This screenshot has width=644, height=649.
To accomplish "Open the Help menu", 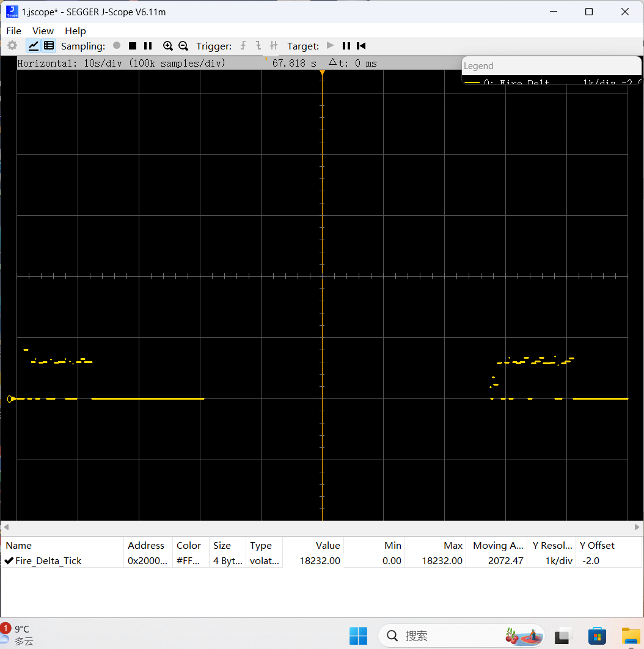I will pos(75,31).
